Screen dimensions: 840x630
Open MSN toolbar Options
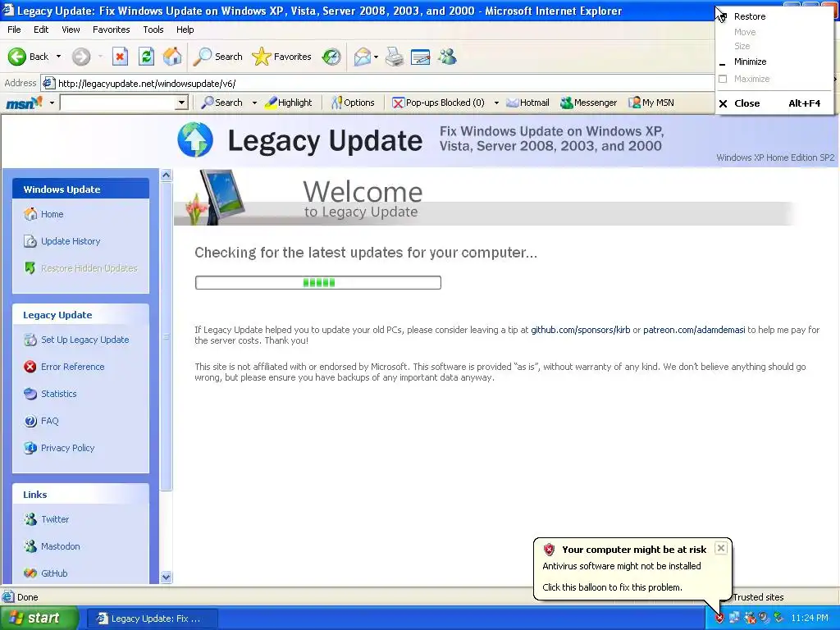353,103
